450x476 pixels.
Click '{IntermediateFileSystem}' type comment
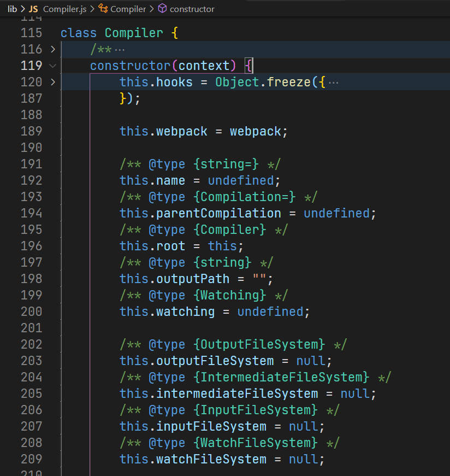click(281, 377)
